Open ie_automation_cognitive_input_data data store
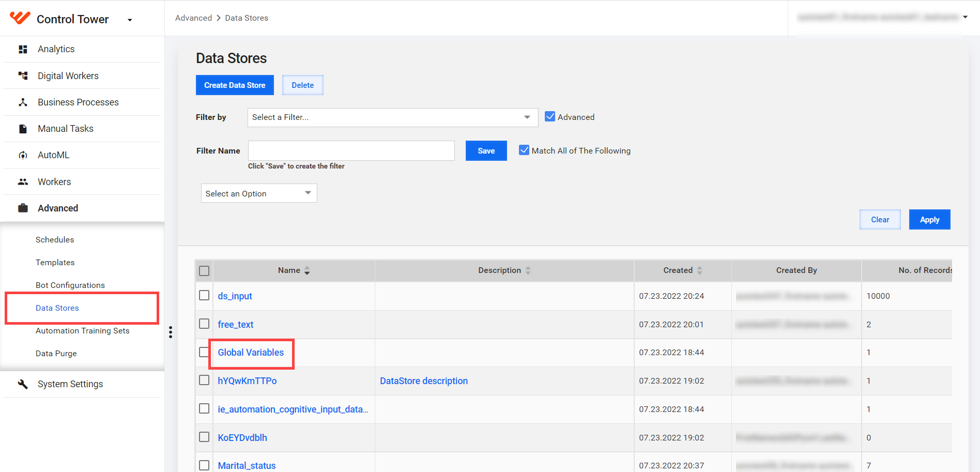The image size is (980, 472). (293, 409)
